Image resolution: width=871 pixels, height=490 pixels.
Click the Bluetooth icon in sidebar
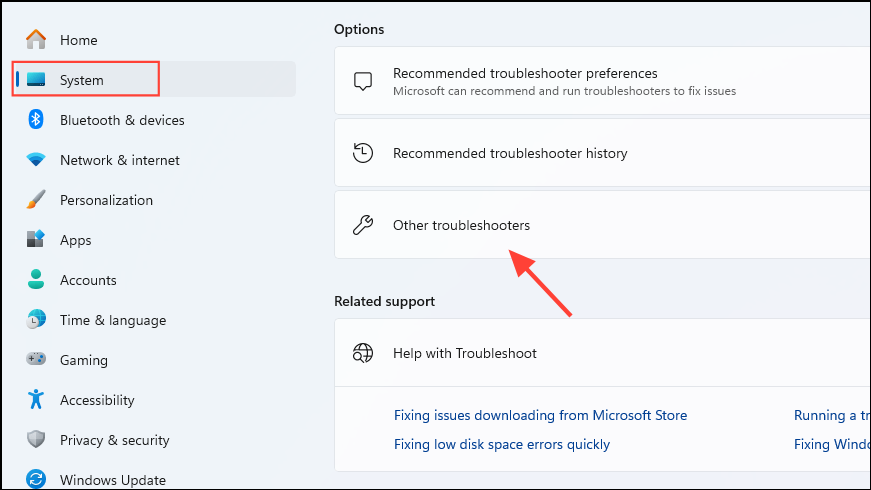coord(36,119)
